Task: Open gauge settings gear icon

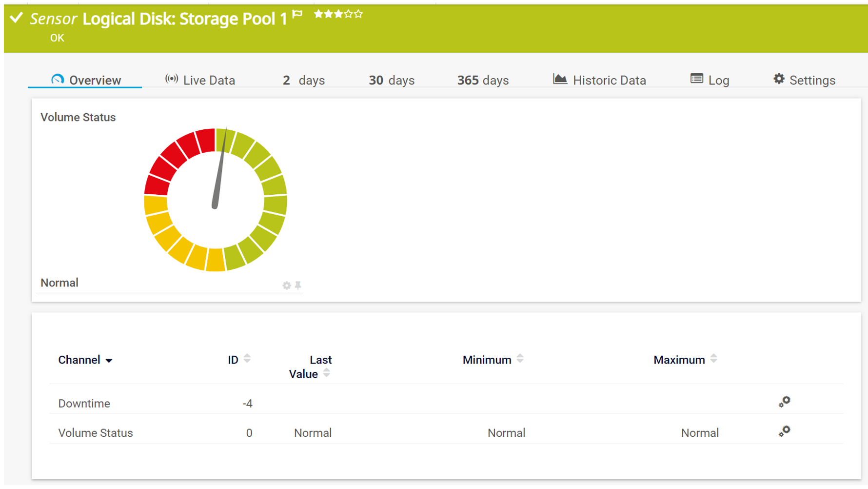Action: pos(287,285)
